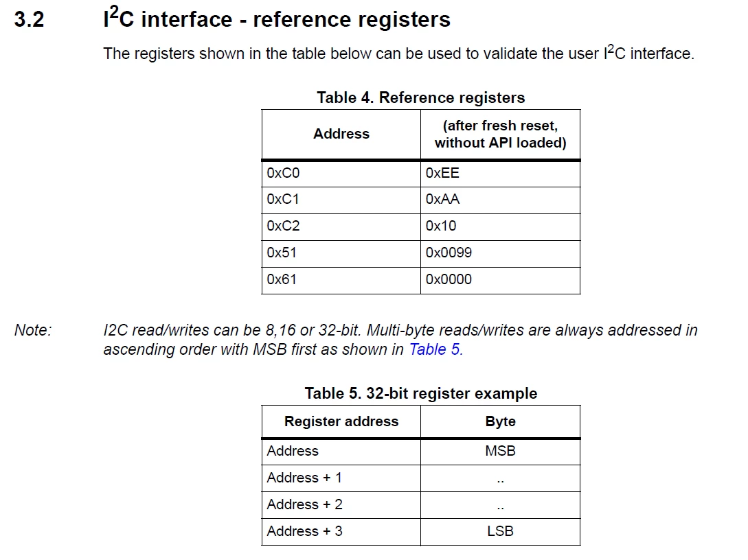The height and width of the screenshot is (560, 748).
Task: Select the 0xC1 address cell
Action: 341,200
